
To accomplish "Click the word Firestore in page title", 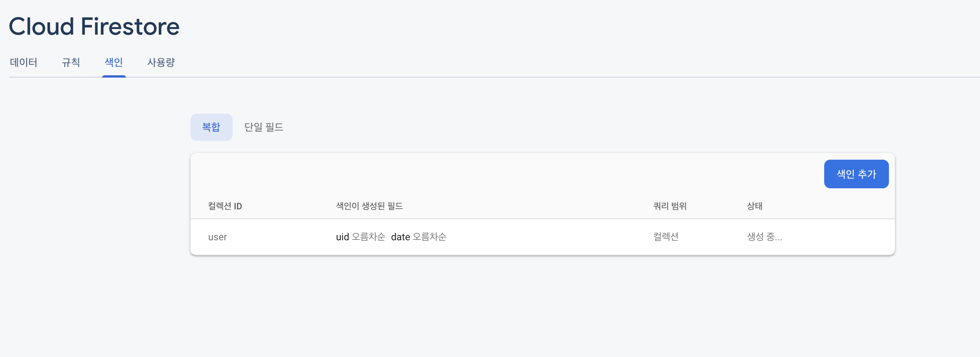I will click(130, 27).
